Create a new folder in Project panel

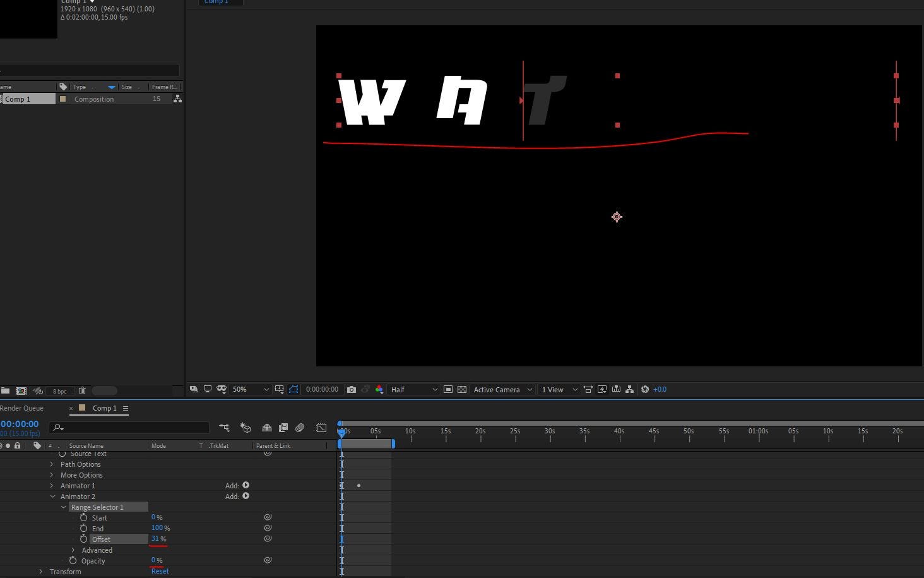(x=5, y=390)
